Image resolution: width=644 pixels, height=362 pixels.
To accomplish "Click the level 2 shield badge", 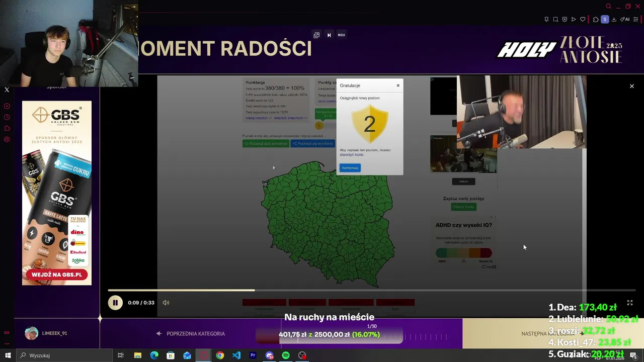I will coord(370,124).
